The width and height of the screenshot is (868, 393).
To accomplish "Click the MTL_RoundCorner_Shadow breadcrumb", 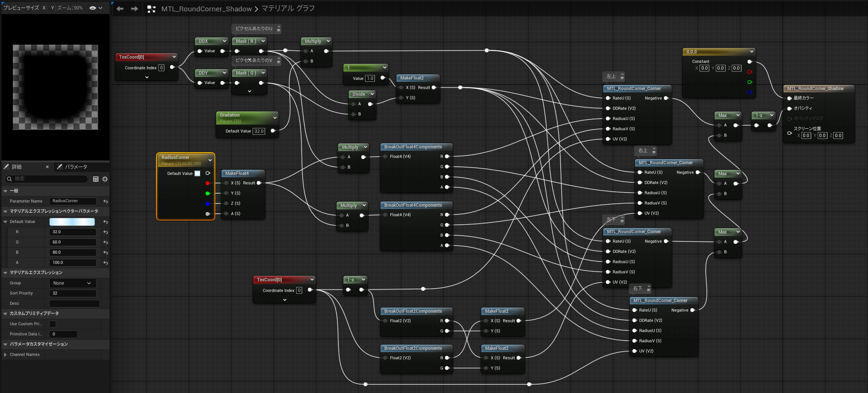I will pos(206,9).
